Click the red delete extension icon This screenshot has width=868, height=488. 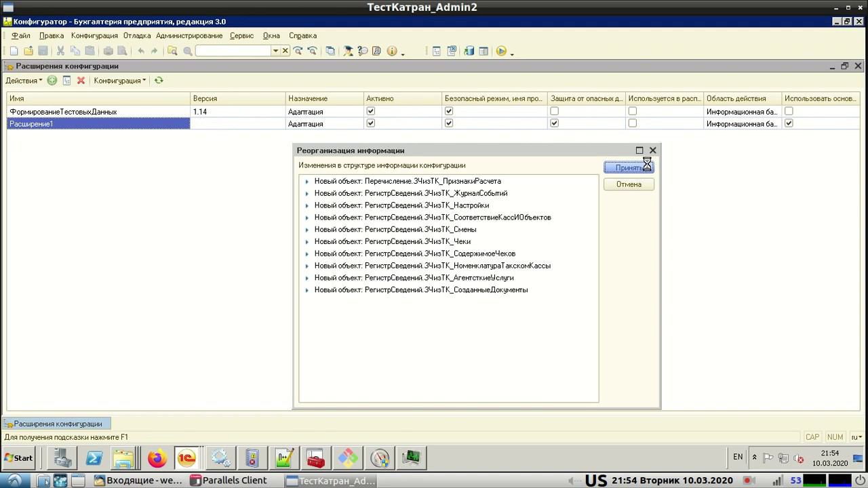(x=81, y=81)
